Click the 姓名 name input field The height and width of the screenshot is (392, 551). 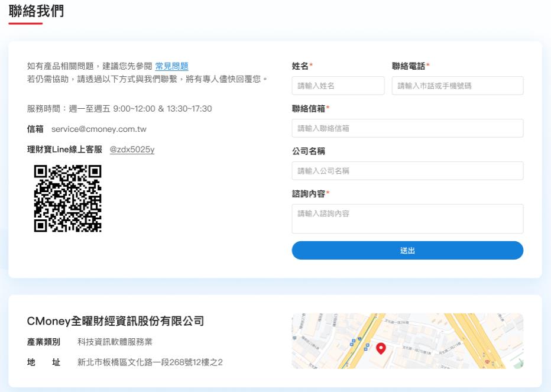(338, 85)
